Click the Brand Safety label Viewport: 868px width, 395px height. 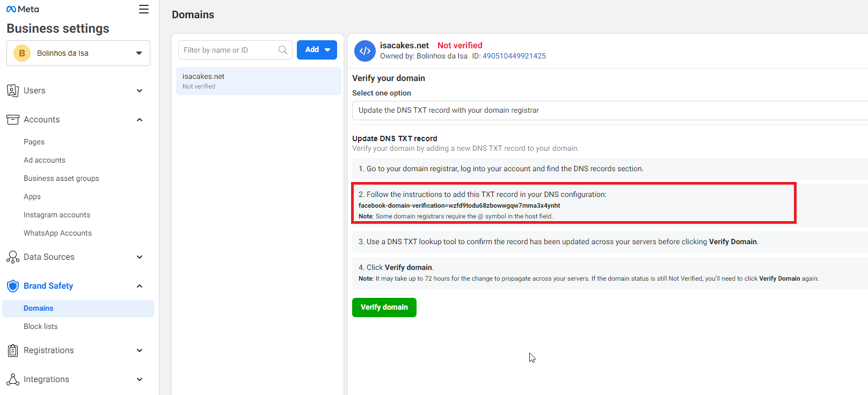coord(48,286)
